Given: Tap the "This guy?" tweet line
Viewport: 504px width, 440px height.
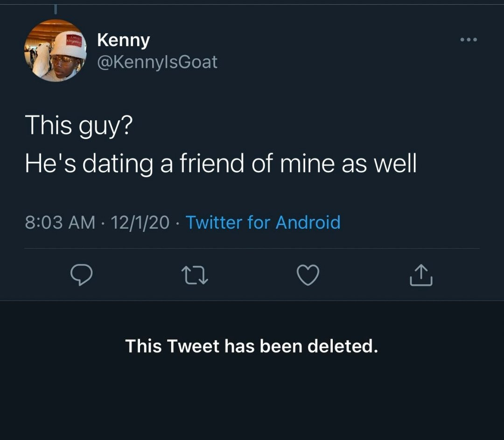Looking at the screenshot, I should [x=78, y=126].
